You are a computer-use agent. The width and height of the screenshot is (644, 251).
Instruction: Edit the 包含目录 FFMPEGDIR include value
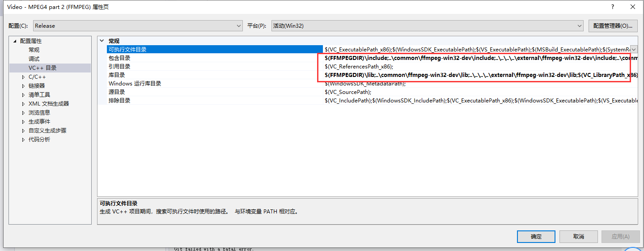pyautogui.click(x=480, y=58)
